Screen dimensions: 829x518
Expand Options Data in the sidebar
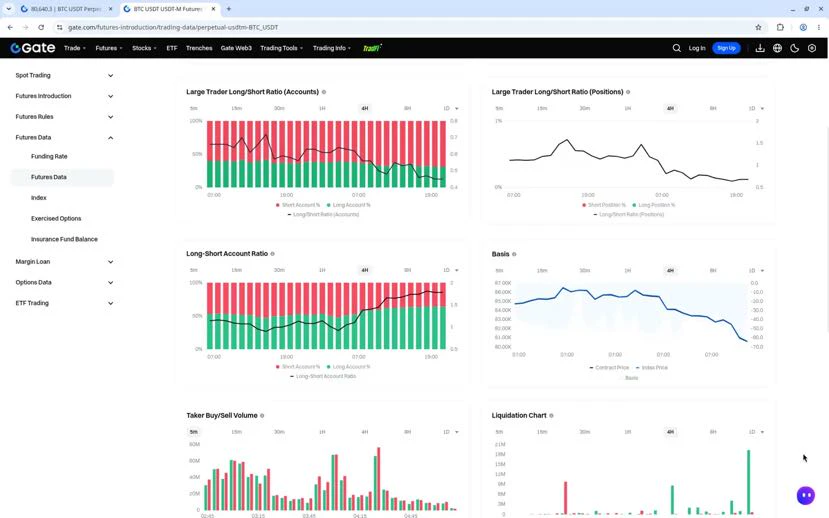coord(63,282)
